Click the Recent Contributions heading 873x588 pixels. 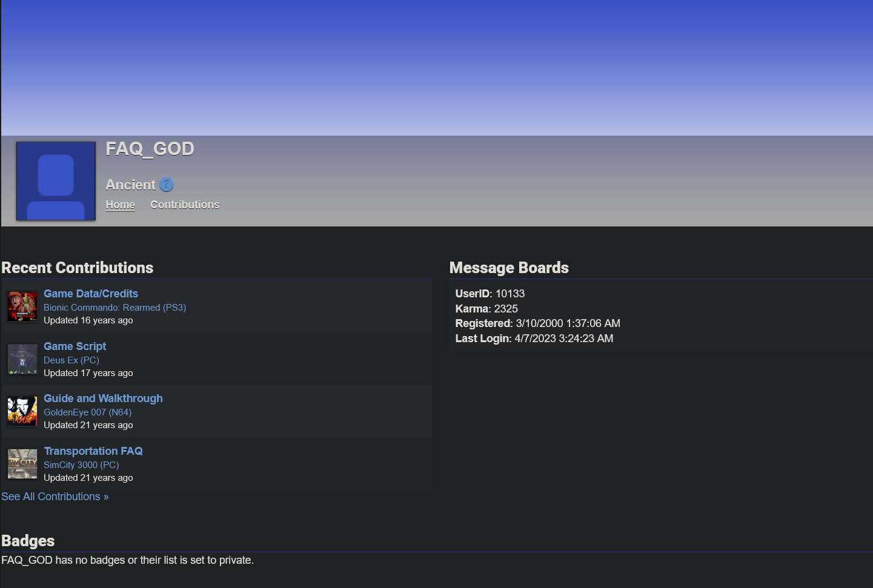pyautogui.click(x=77, y=268)
